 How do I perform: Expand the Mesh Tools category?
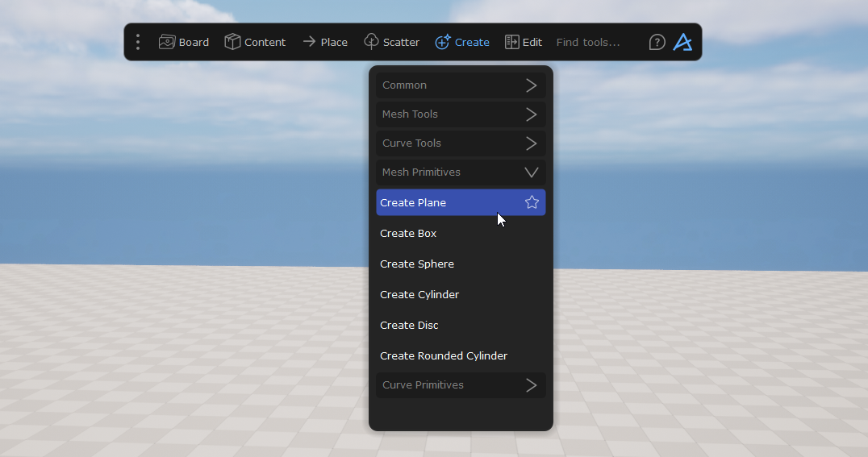[461, 114]
